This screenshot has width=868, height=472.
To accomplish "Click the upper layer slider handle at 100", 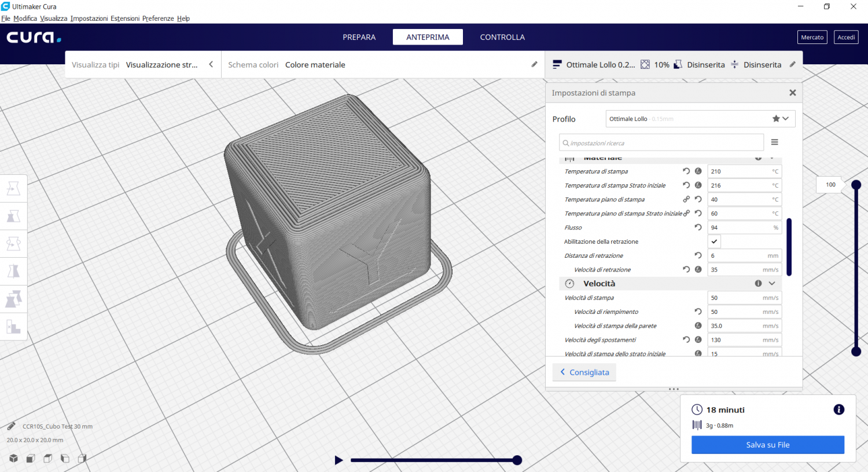I will click(x=856, y=185).
